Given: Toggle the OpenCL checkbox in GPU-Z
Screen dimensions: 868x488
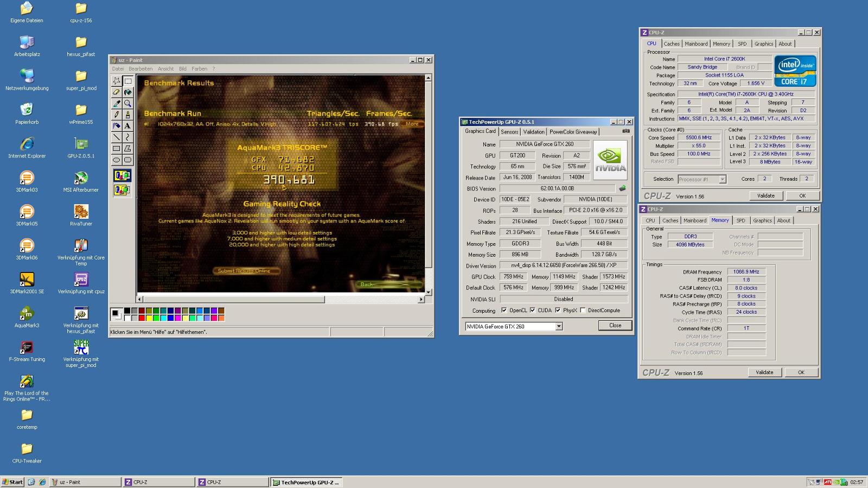Looking at the screenshot, I should (504, 310).
